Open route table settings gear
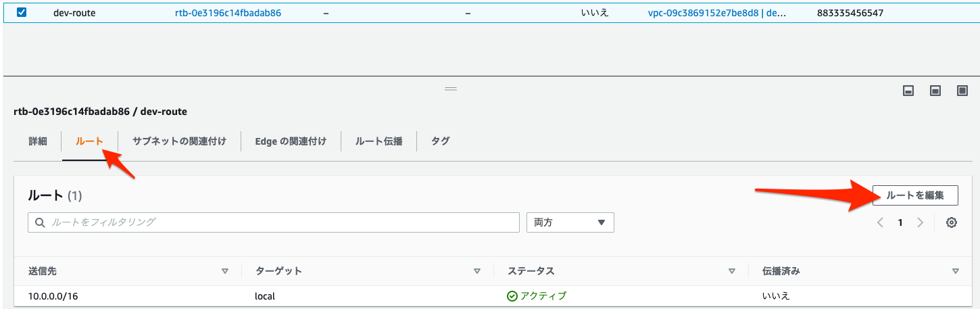Image resolution: width=980 pixels, height=309 pixels. coord(952,222)
